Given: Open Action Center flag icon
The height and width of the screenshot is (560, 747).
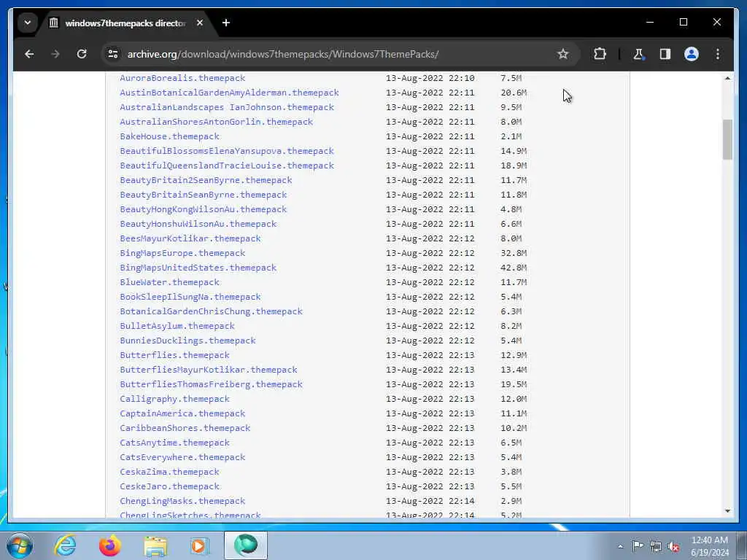Looking at the screenshot, I should click(x=638, y=546).
